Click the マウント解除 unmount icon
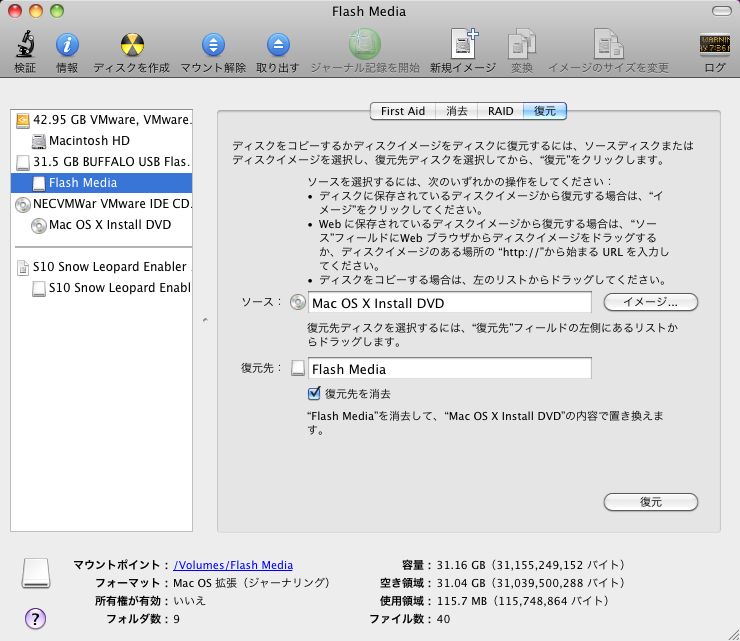Image resolution: width=740 pixels, height=641 pixels. (213, 45)
